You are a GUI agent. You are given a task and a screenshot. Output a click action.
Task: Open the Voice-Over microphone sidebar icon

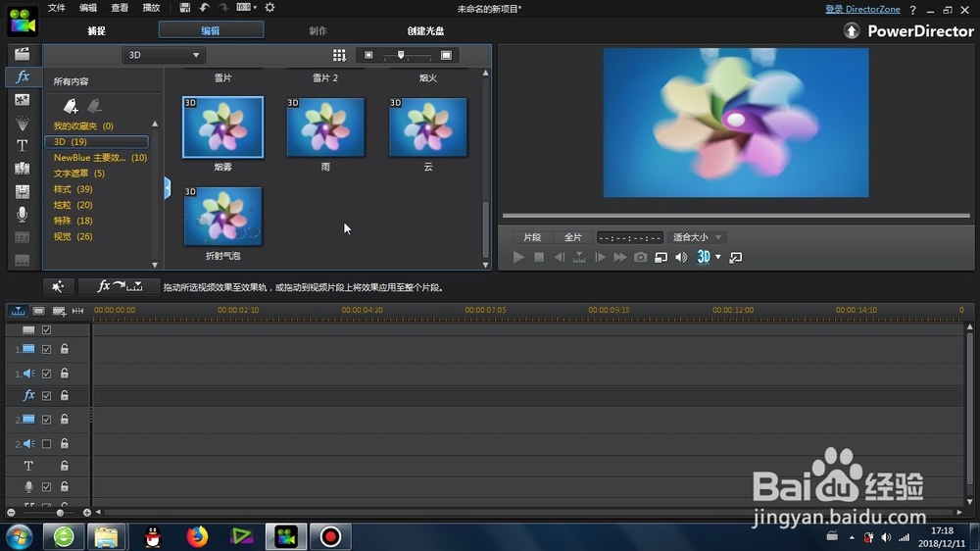coord(22,214)
